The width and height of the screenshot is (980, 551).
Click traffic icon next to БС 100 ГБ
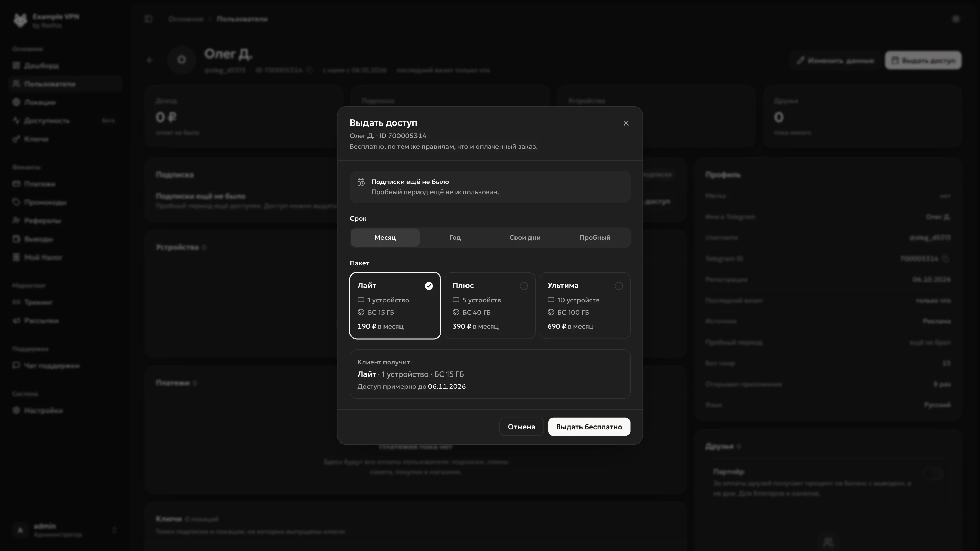tap(551, 312)
